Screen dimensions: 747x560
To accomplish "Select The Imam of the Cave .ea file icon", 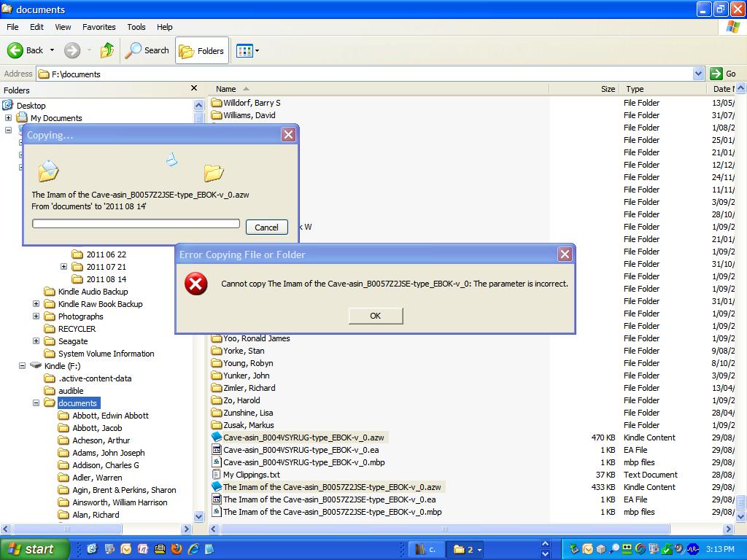I will (216, 499).
